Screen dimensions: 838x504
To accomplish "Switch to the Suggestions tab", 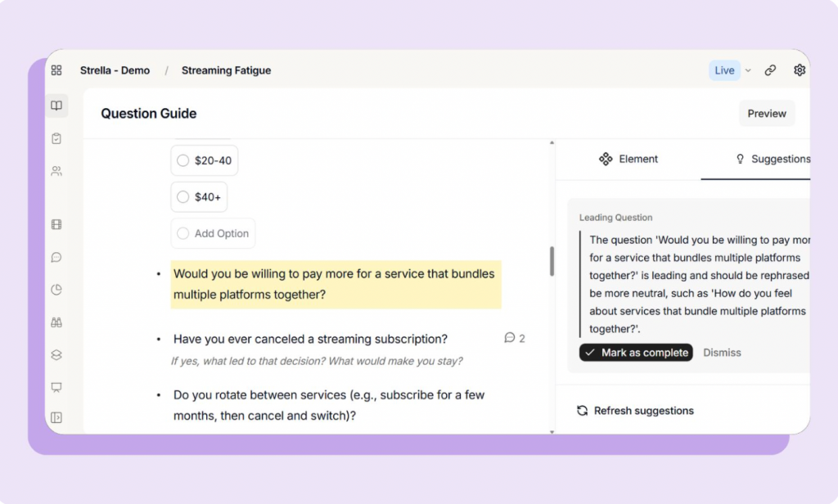I will [x=773, y=159].
